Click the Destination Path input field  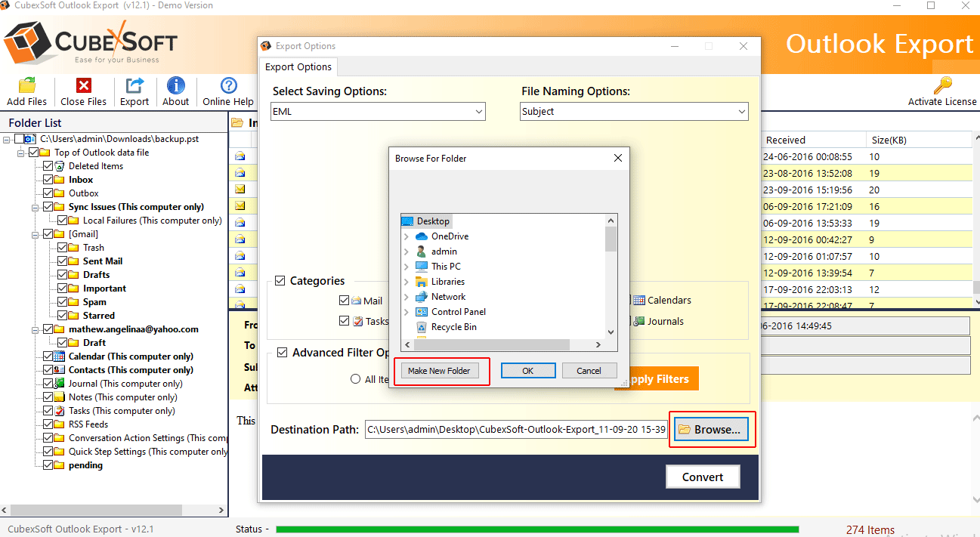[x=516, y=430]
